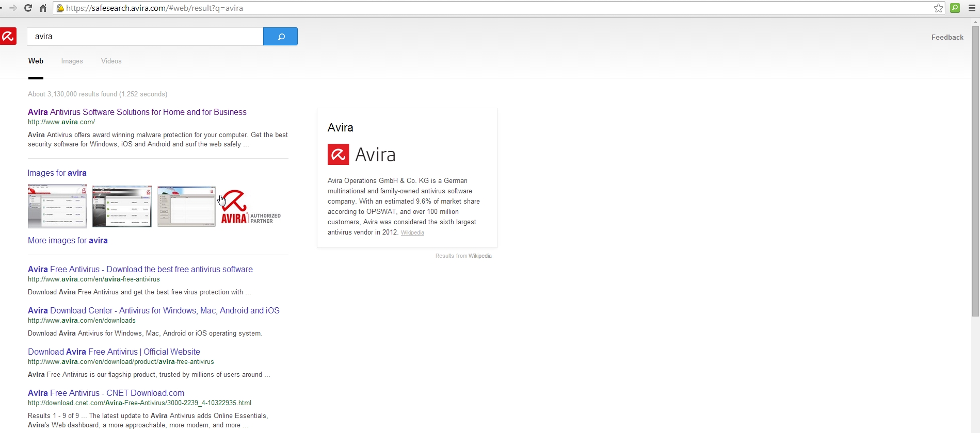Click the red Avira logo beside the search box
Screen dimensions: 980x433
point(8,36)
